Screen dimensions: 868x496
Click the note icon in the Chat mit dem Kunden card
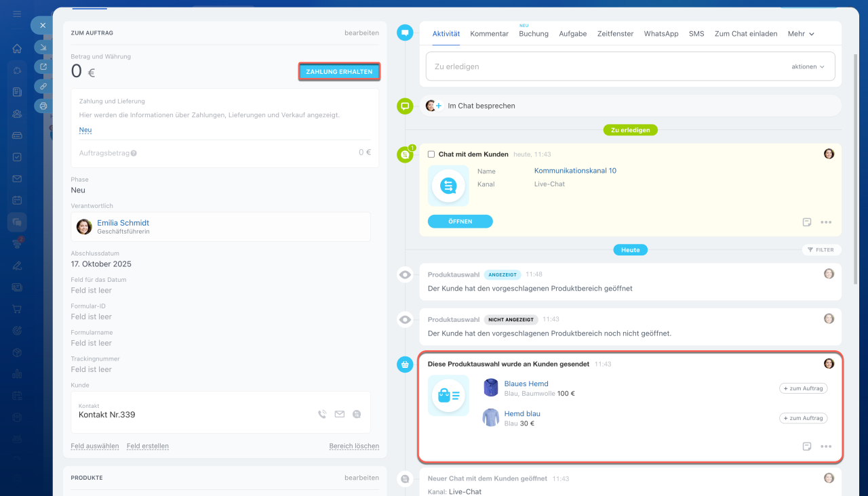pos(807,222)
